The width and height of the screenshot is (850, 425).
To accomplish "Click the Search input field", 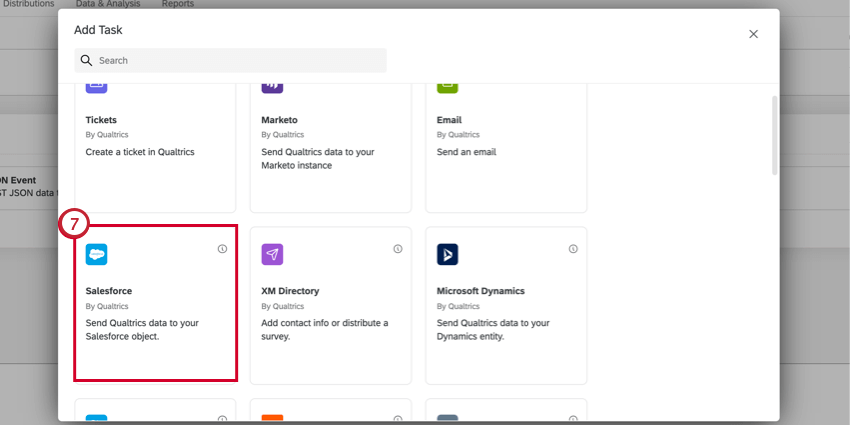I will (x=230, y=60).
